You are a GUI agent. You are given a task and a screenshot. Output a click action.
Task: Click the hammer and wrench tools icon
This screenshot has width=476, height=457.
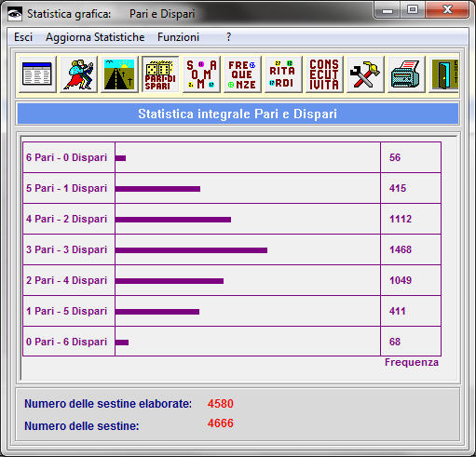[365, 74]
